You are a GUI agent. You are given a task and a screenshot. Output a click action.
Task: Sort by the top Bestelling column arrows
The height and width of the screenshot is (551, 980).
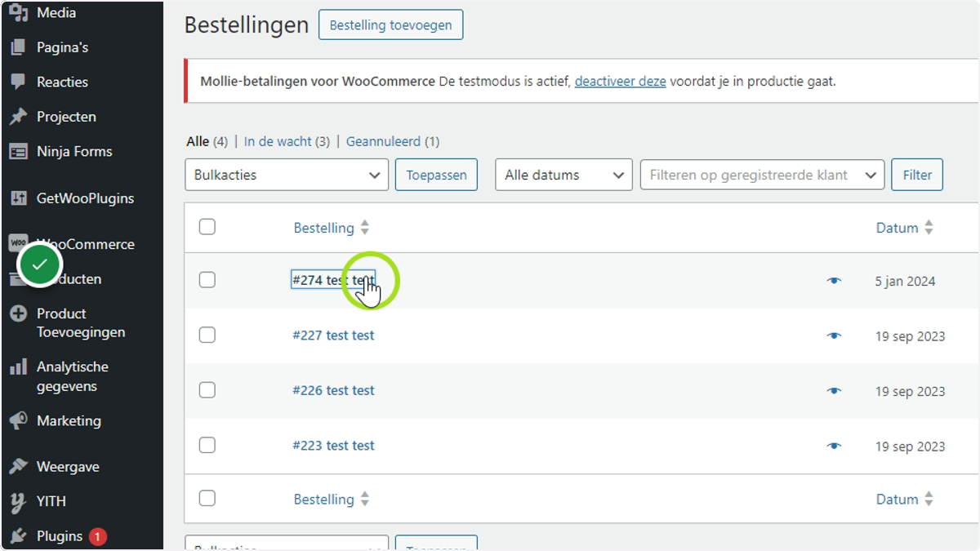coord(365,228)
